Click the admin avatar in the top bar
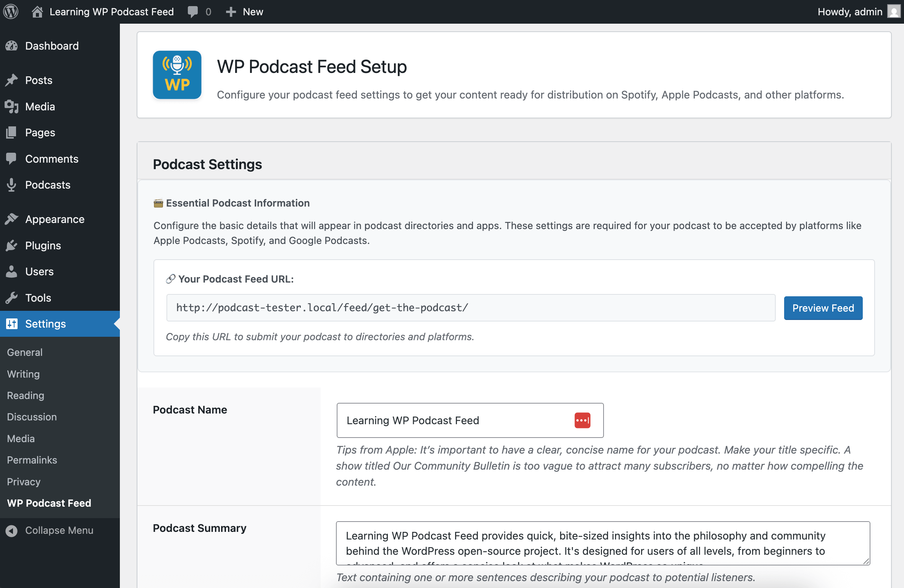Image resolution: width=904 pixels, height=588 pixels. point(893,11)
